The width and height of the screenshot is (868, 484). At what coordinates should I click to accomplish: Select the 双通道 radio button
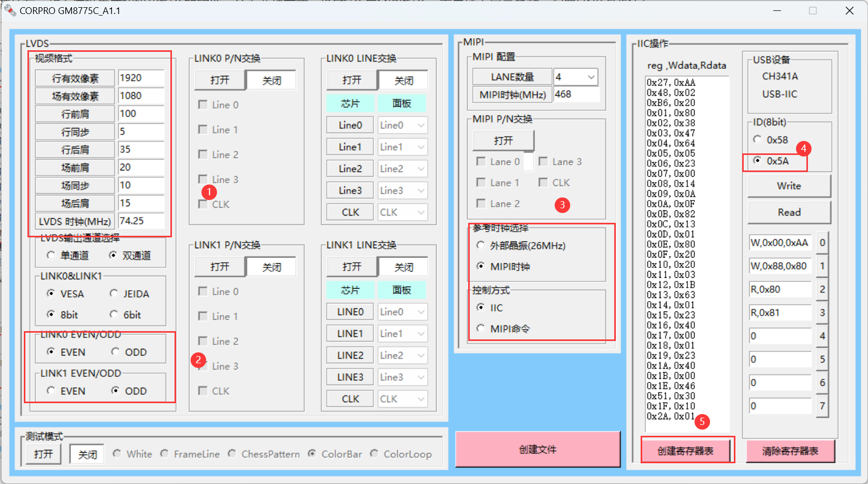pyautogui.click(x=113, y=255)
